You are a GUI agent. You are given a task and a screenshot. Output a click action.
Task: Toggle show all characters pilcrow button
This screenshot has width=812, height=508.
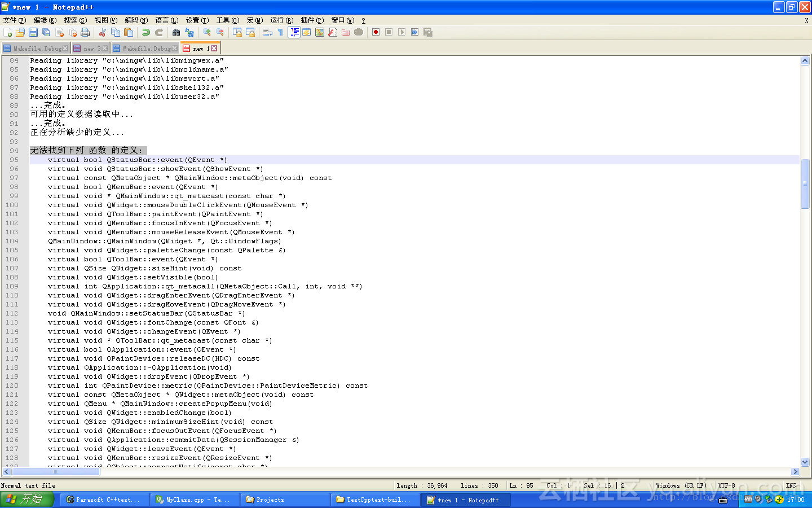tap(281, 32)
